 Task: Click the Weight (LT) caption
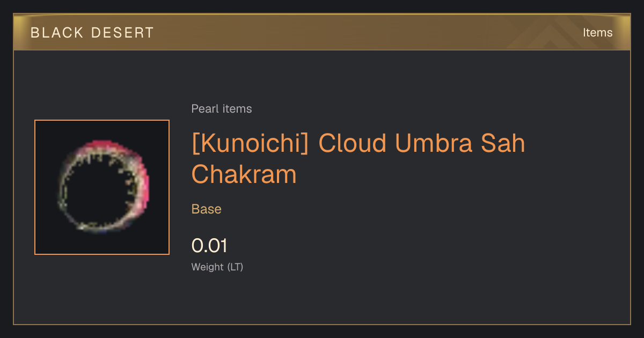tap(217, 267)
